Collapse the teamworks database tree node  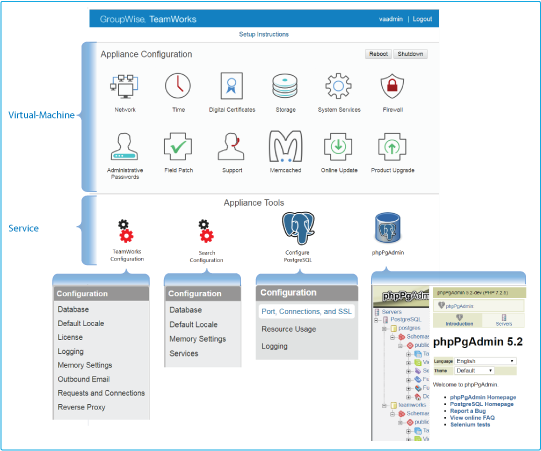tap(384, 405)
